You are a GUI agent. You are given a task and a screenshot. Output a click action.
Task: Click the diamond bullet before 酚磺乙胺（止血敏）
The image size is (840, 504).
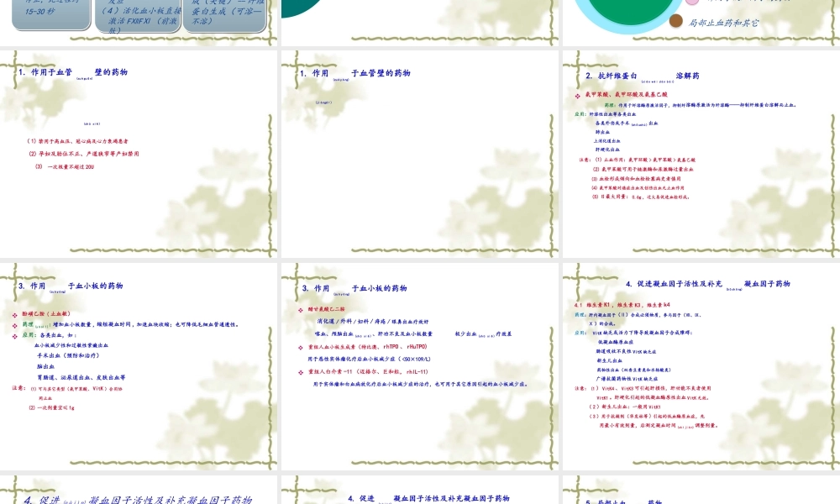(14, 313)
